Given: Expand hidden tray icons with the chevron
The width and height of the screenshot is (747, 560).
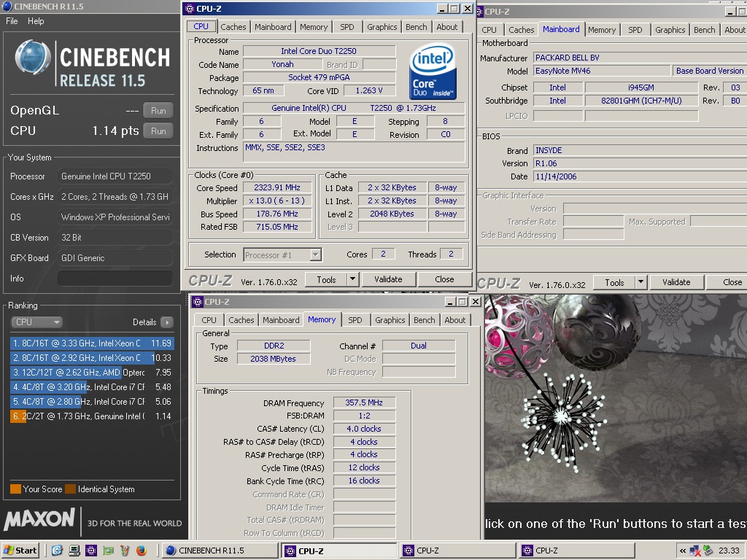Looking at the screenshot, I should [x=683, y=551].
